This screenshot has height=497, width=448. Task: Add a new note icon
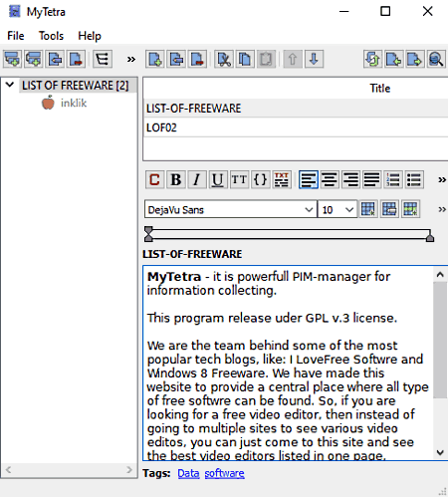pos(155,60)
